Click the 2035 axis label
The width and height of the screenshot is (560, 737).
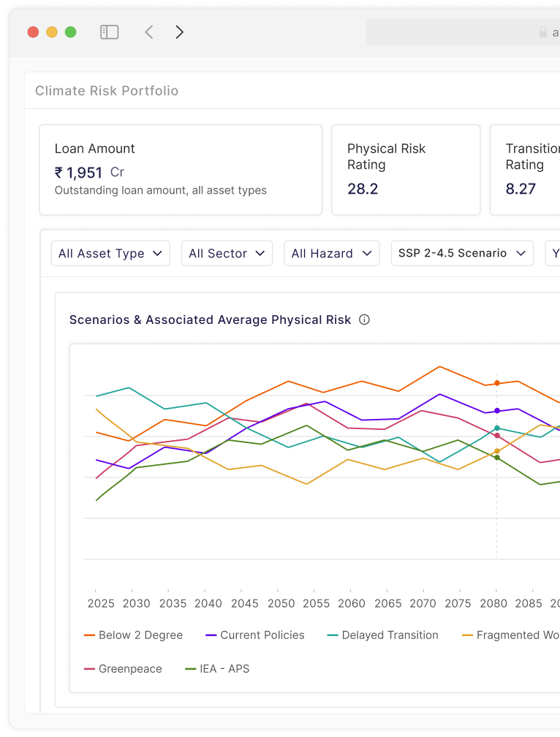click(x=173, y=603)
